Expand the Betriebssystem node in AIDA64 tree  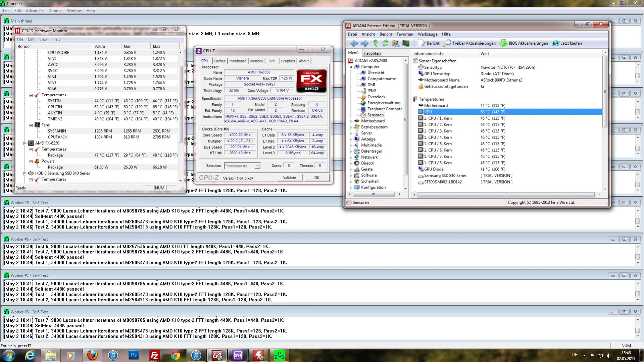[351, 127]
